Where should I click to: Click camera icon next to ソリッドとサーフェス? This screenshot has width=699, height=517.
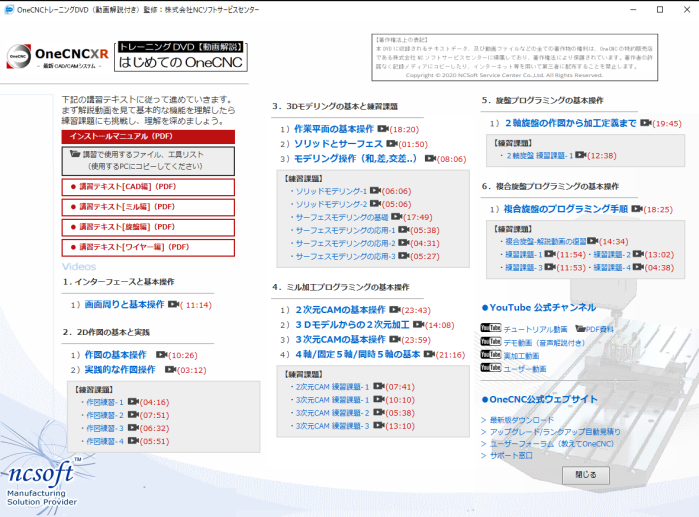pos(378,144)
